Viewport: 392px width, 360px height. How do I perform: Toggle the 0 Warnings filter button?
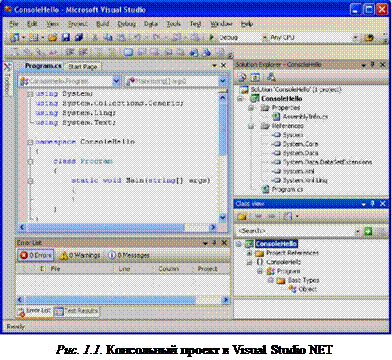pyautogui.click(x=80, y=255)
